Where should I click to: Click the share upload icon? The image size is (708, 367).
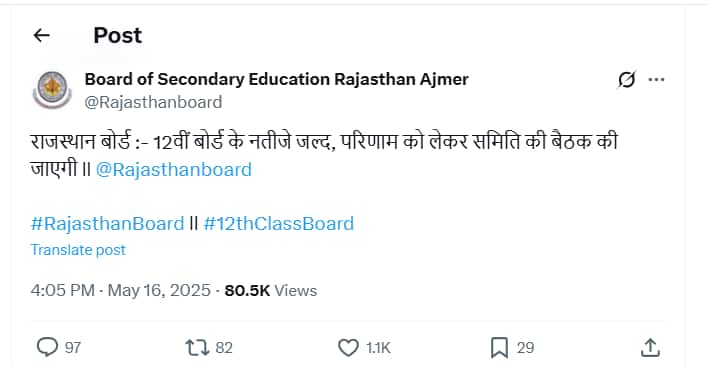coord(650,348)
